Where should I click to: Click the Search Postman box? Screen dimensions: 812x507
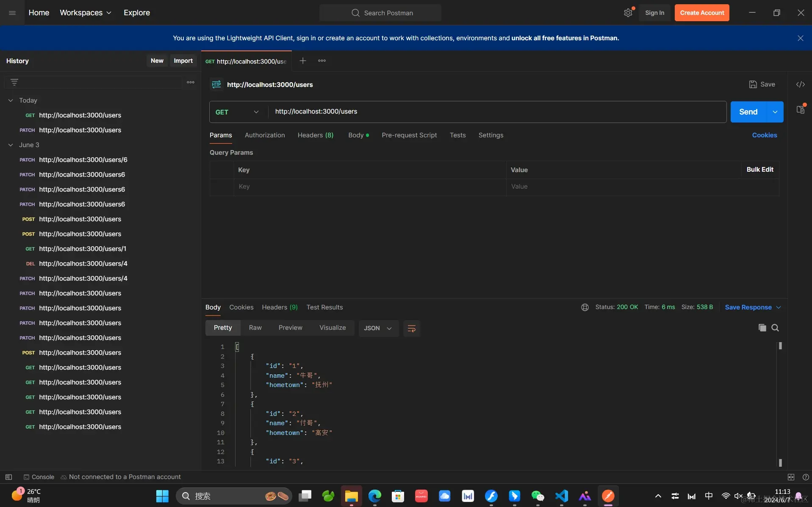point(380,13)
